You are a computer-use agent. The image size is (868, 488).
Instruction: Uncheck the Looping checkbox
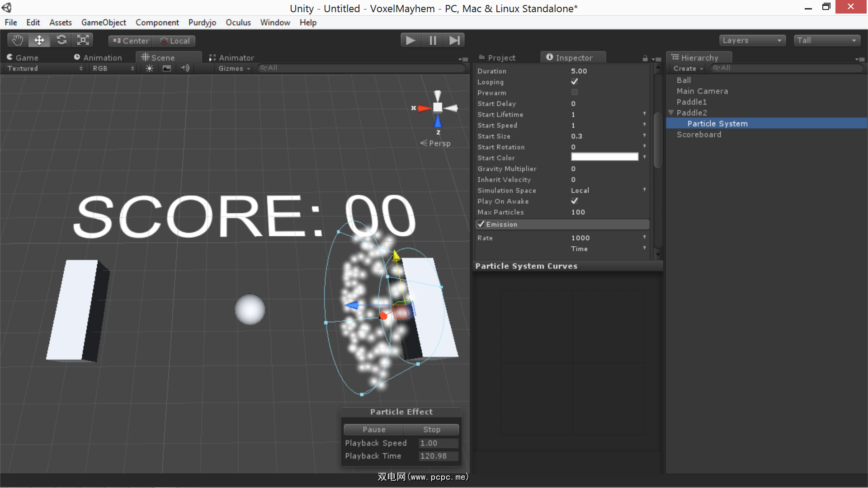(574, 82)
